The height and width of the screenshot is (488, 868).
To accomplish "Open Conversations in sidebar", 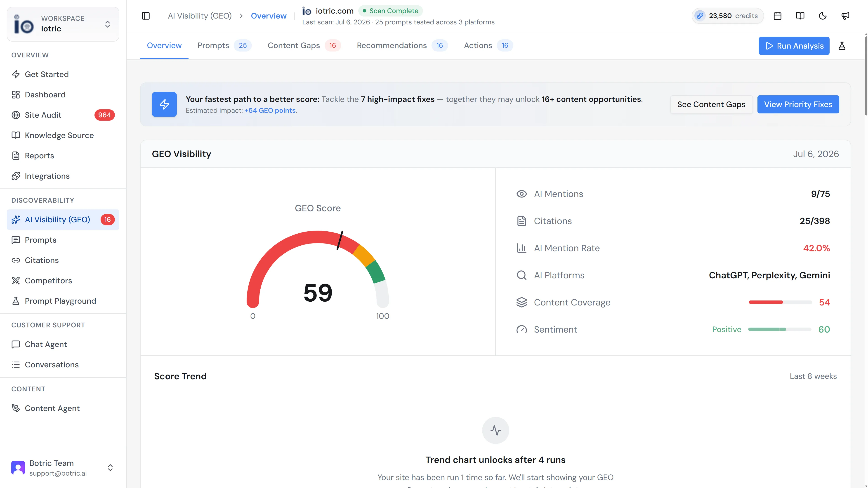I will 63,365.
